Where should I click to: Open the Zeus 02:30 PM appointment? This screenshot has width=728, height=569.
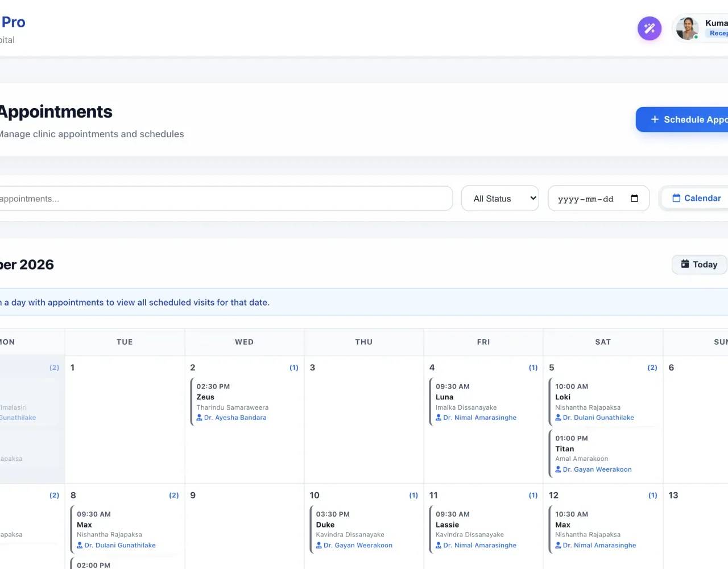[244, 402]
